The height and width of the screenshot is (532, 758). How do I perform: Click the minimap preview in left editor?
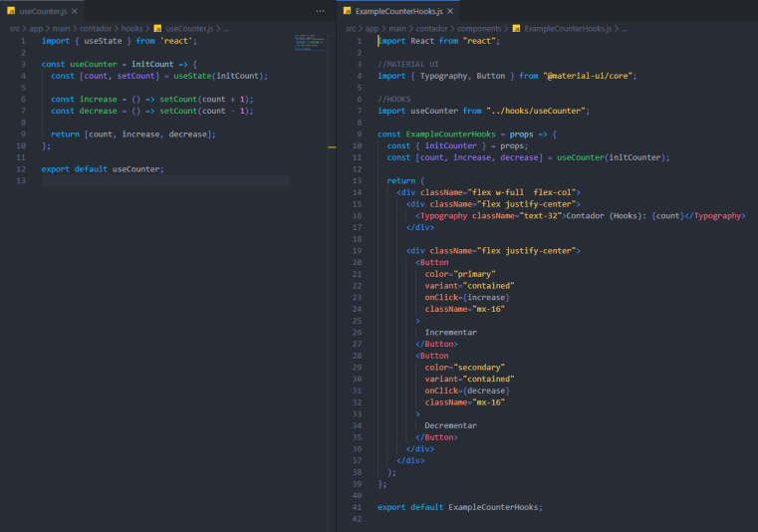coord(312,44)
